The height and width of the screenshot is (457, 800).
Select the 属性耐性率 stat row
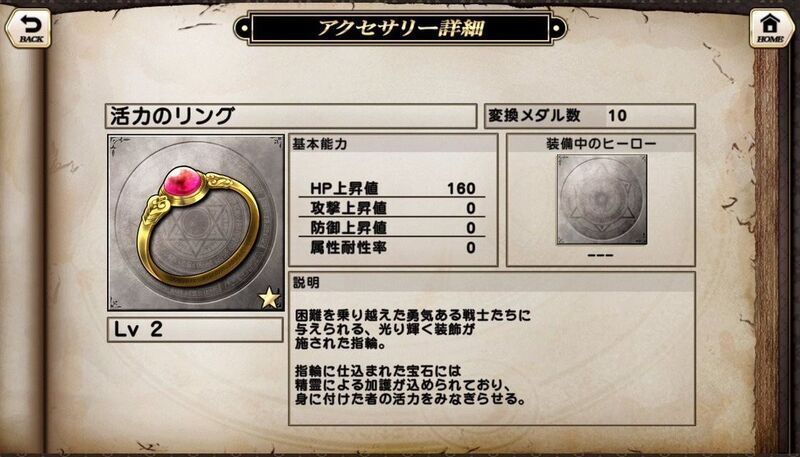[x=392, y=247]
